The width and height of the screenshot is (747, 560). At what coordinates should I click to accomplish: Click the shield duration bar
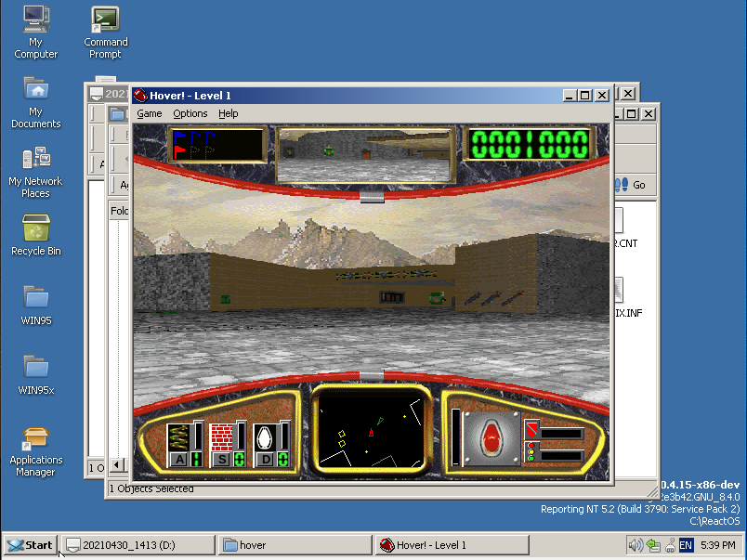point(562,434)
